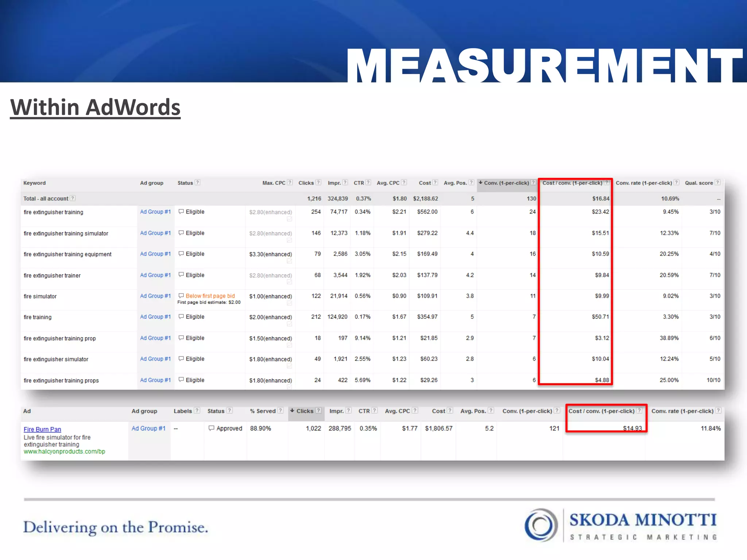Open Ad Group #1 for fire extinguisher training prop
The image size is (747, 560).
155,338
